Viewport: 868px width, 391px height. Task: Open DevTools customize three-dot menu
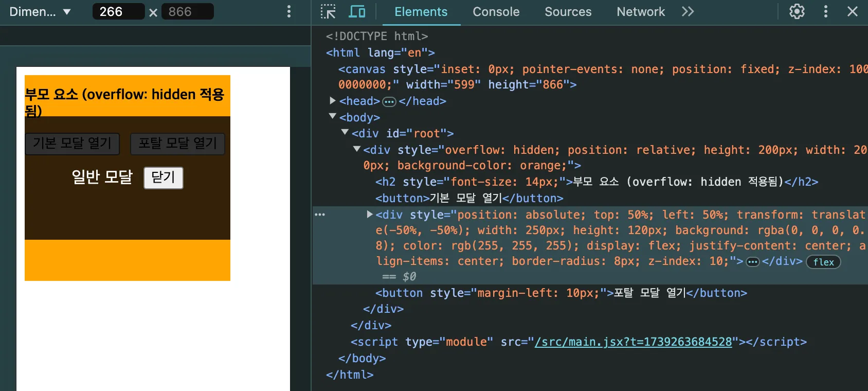click(x=826, y=11)
